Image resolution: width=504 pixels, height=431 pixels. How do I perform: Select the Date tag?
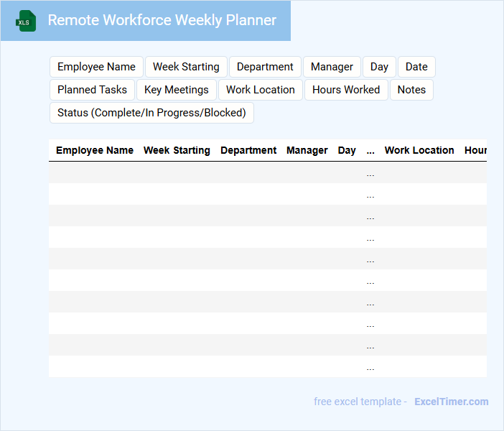(416, 67)
